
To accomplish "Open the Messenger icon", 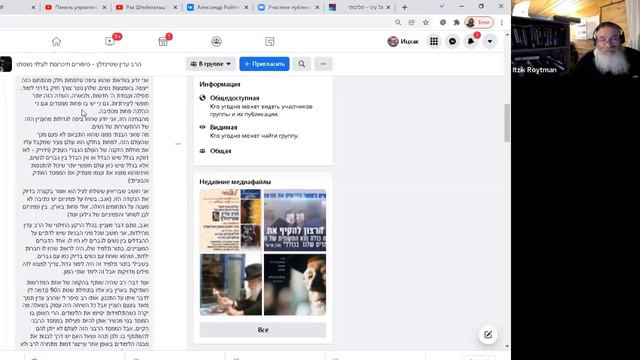I will point(452,41).
